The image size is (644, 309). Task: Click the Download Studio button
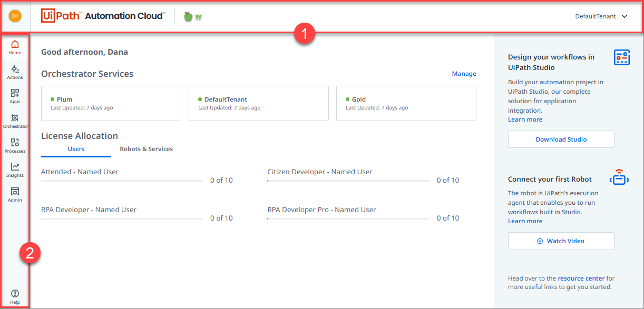(561, 139)
